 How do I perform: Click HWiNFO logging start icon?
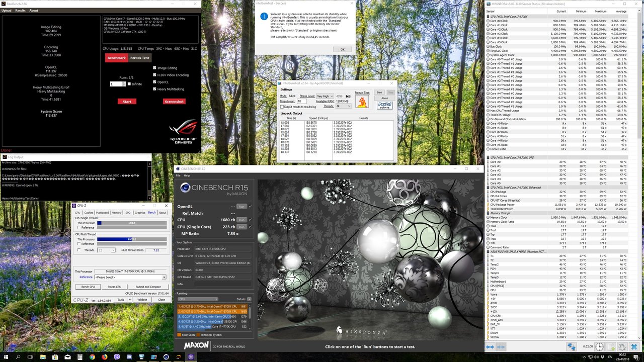pos(611,347)
